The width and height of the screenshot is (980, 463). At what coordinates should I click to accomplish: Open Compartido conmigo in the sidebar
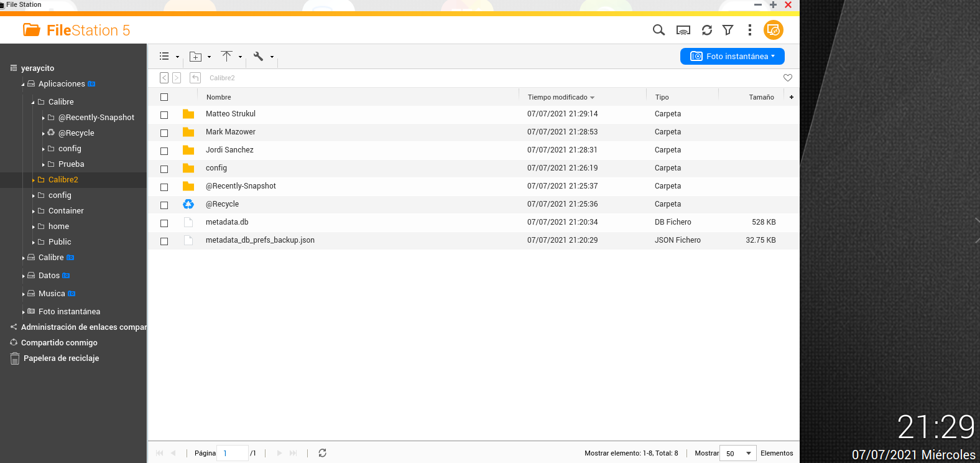59,343
